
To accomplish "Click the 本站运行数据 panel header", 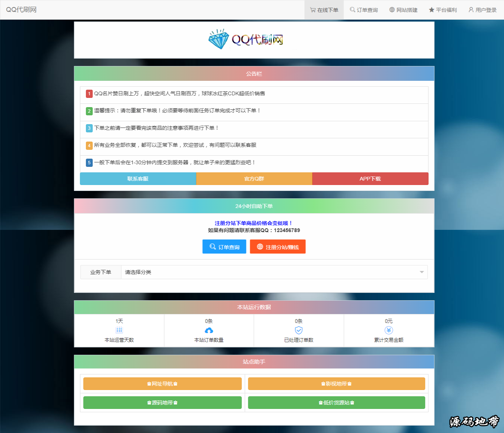I will tap(254, 307).
